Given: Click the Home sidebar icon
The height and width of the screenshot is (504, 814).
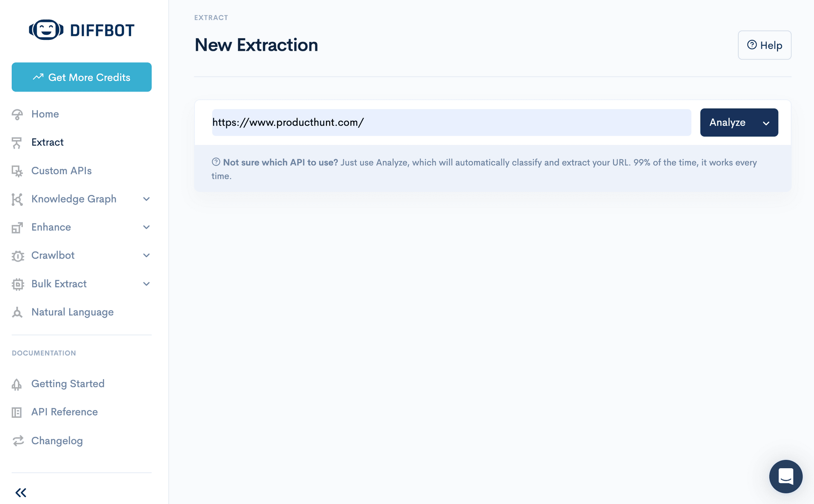Looking at the screenshot, I should pos(18,114).
